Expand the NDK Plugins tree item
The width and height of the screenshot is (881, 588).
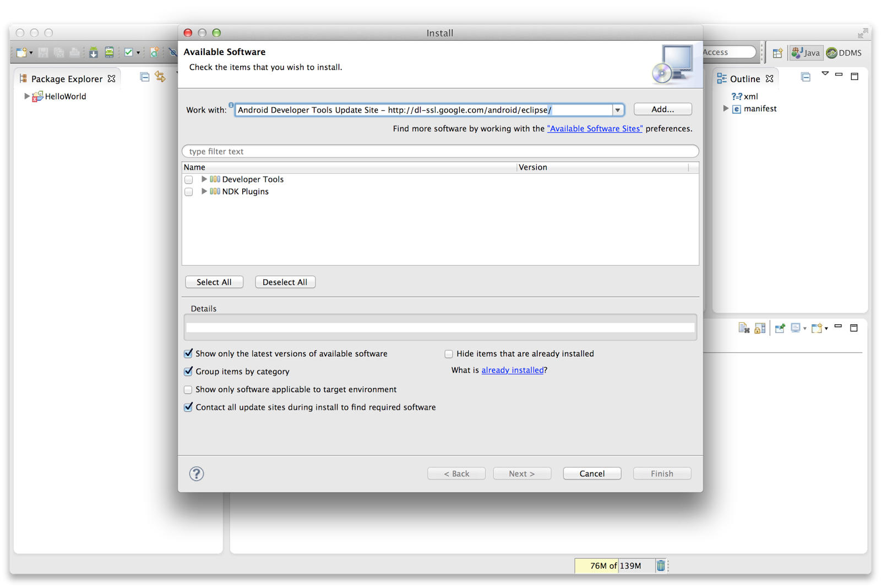(x=204, y=192)
